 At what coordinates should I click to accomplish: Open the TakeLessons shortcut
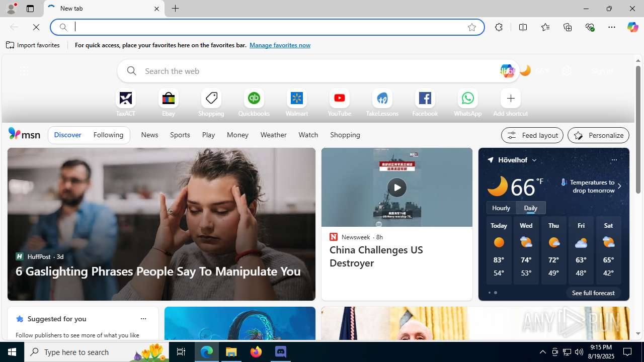(x=382, y=103)
